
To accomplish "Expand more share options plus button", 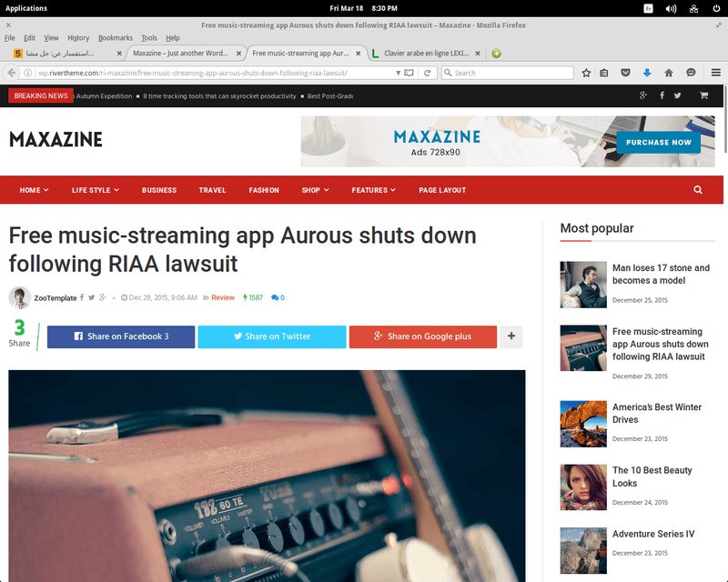I will (511, 336).
